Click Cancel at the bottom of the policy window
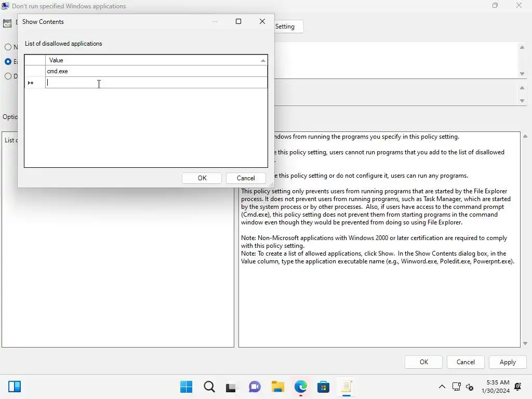 (x=465, y=362)
